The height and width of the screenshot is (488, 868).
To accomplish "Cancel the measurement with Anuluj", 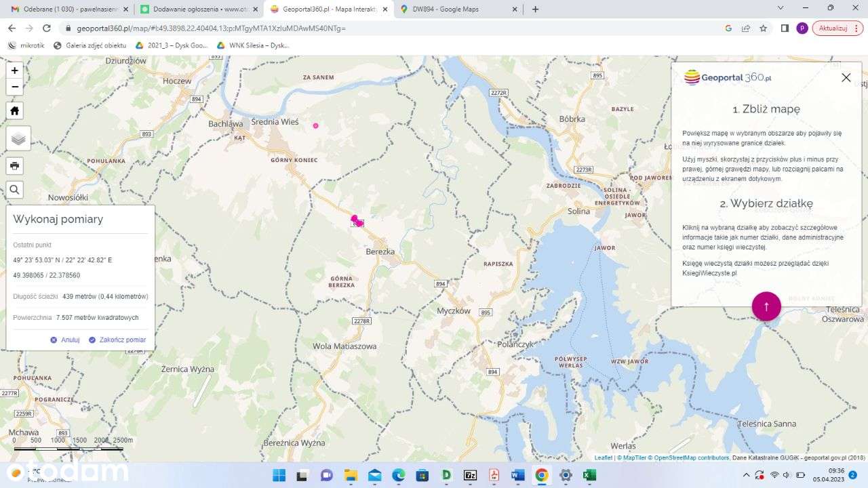I will tap(65, 340).
